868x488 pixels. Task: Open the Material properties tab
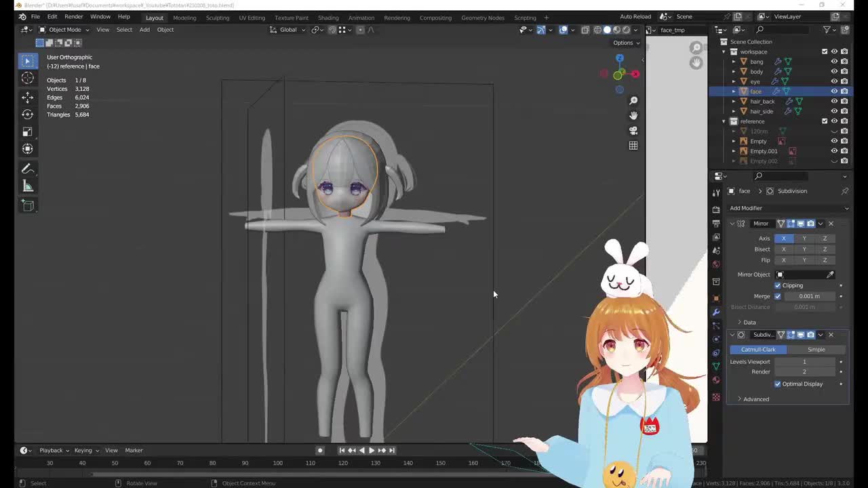click(716, 380)
